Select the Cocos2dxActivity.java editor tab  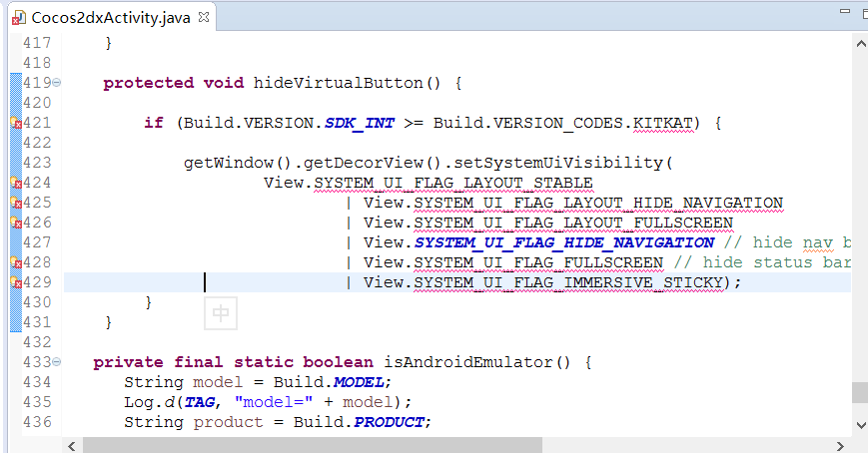tap(111, 18)
